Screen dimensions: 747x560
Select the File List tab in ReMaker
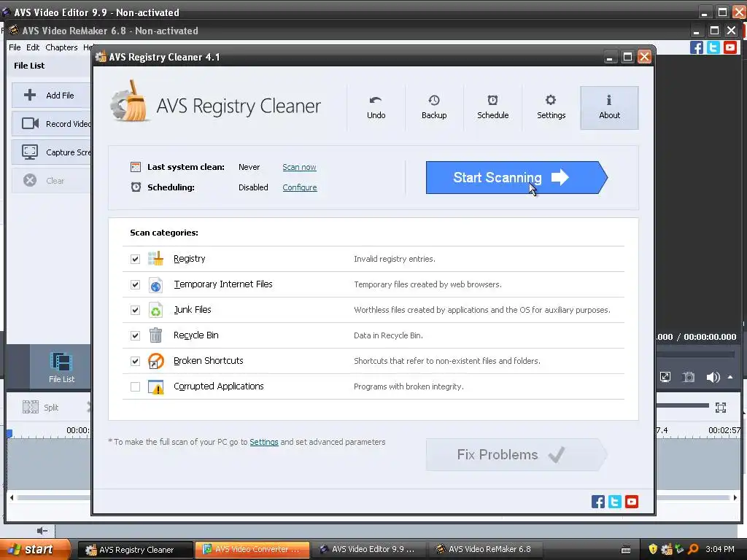[x=61, y=367]
